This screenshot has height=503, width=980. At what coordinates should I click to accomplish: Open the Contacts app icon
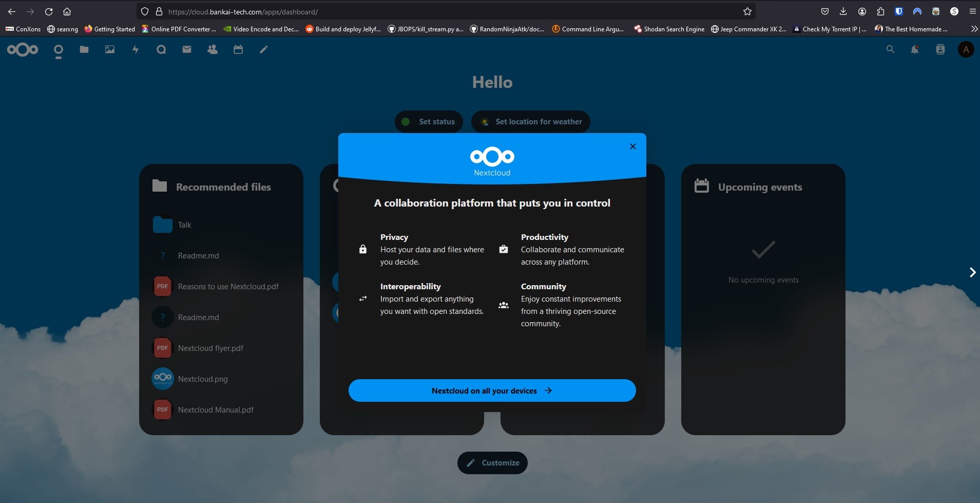pyautogui.click(x=212, y=49)
